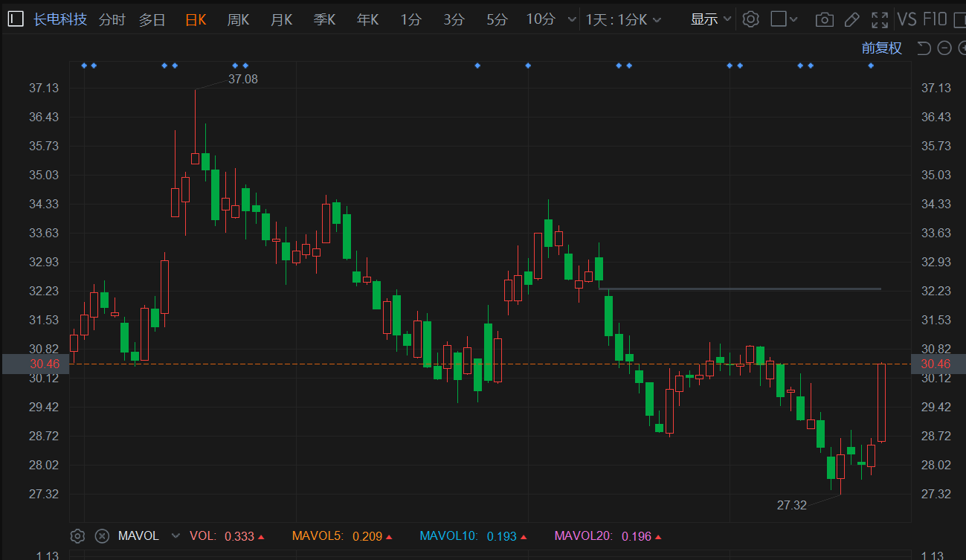Open MAVOL indicator settings gear
This screenshot has width=966, height=560.
point(77,535)
